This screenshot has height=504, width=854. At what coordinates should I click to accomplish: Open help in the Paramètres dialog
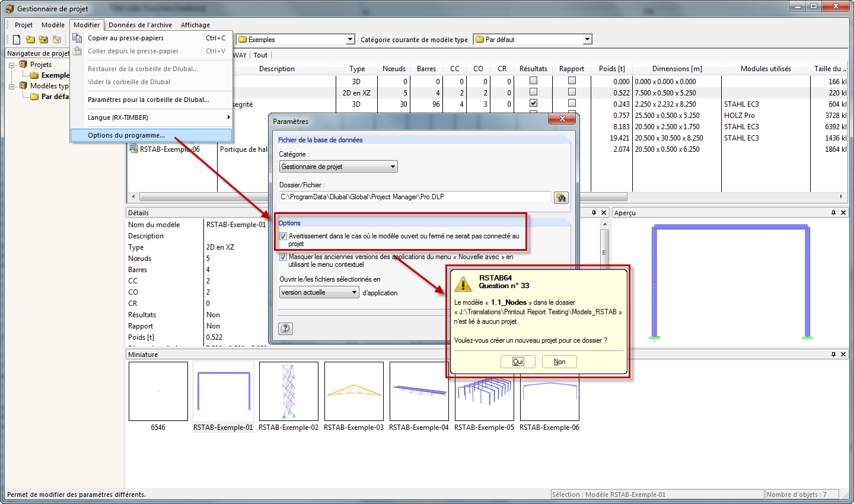point(285,328)
